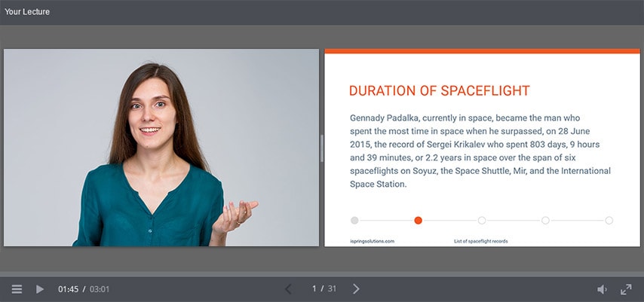Enter fullscreen with the expand arrows icon
The image size is (644, 302).
point(626,289)
